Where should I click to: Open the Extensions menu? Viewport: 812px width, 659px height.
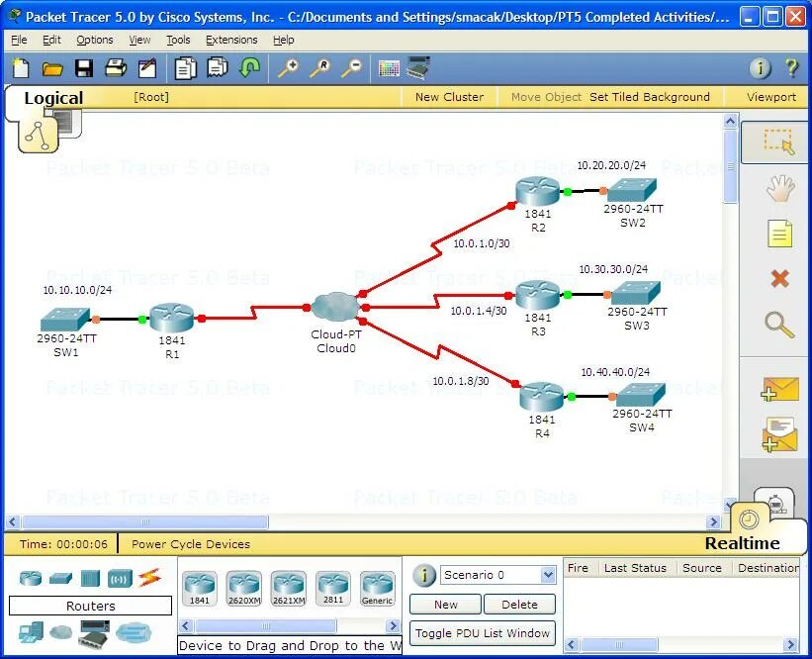click(231, 40)
